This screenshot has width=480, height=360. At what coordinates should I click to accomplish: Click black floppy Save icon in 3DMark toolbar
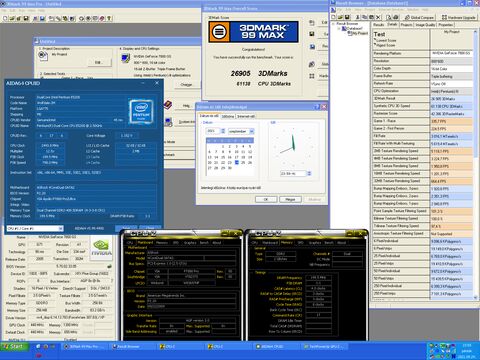(26, 18)
